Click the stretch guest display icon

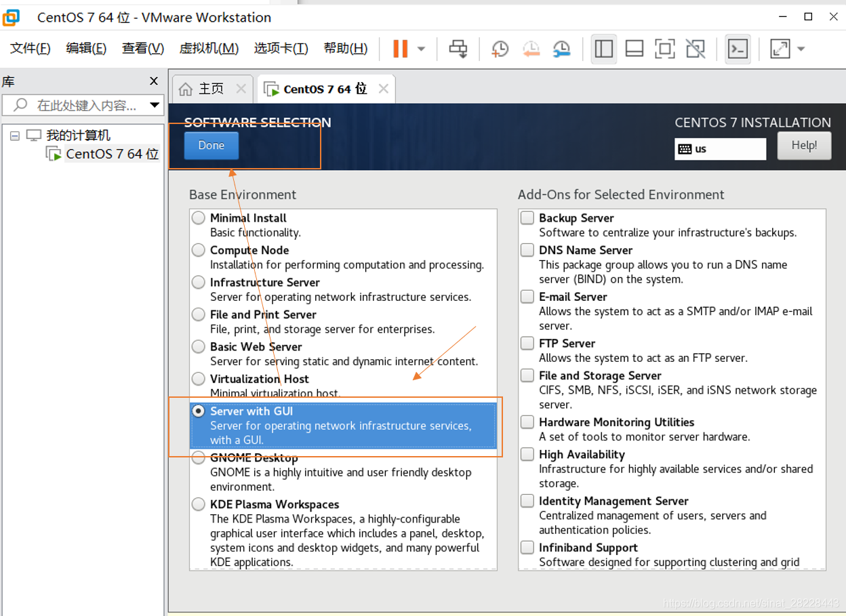(x=780, y=49)
